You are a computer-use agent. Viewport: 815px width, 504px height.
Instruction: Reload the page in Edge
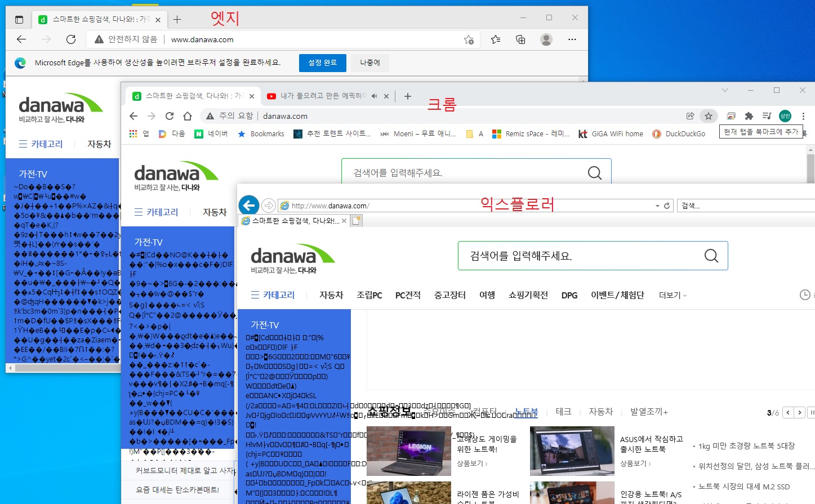click(71, 39)
